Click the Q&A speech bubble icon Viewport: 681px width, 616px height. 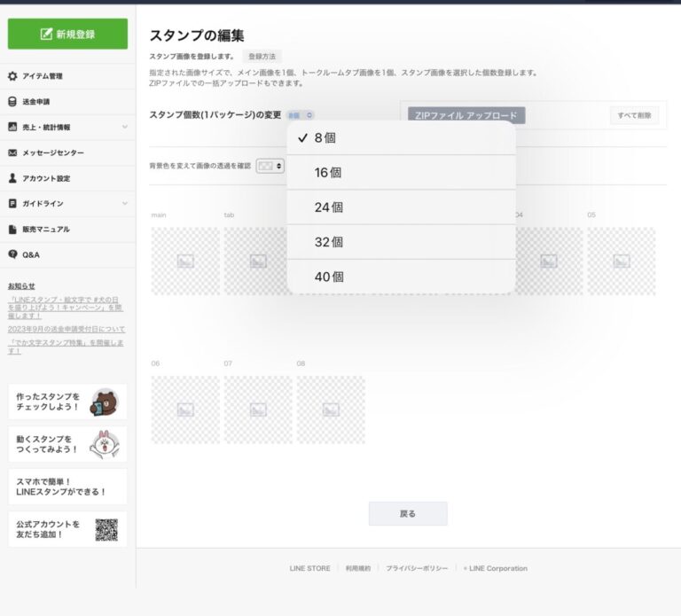(12, 254)
